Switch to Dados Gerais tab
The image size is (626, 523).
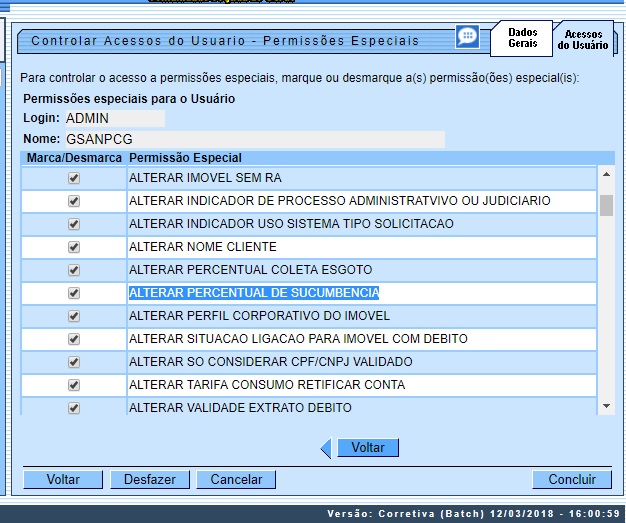coord(522,38)
